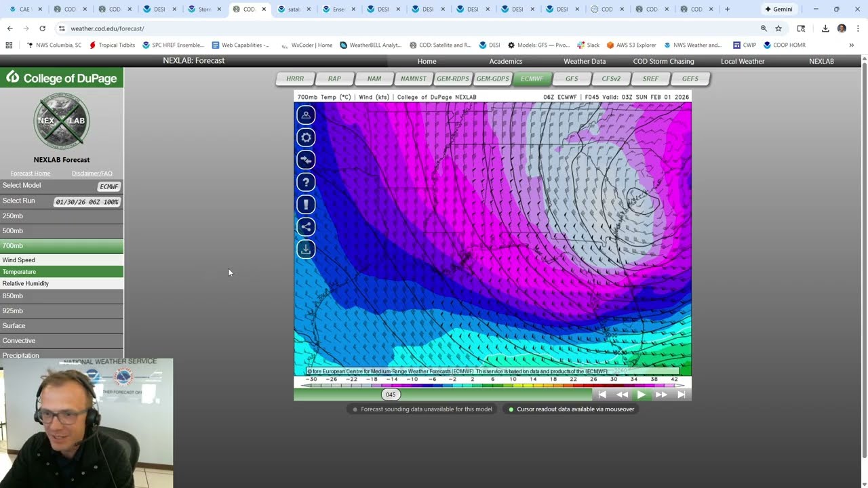Reload the weather.cod.edu page
The width and height of the screenshot is (868, 488).
click(42, 28)
